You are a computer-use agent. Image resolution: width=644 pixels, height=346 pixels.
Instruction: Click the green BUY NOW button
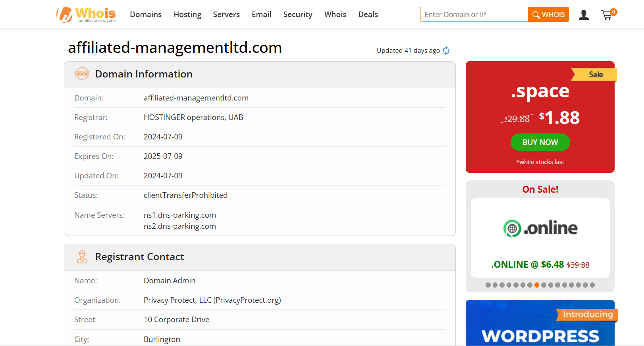[540, 142]
